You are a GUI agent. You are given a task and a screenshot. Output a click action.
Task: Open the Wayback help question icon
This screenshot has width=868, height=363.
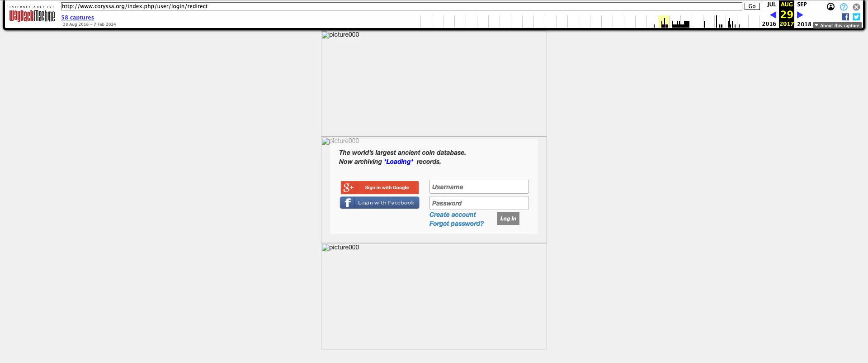(x=844, y=7)
